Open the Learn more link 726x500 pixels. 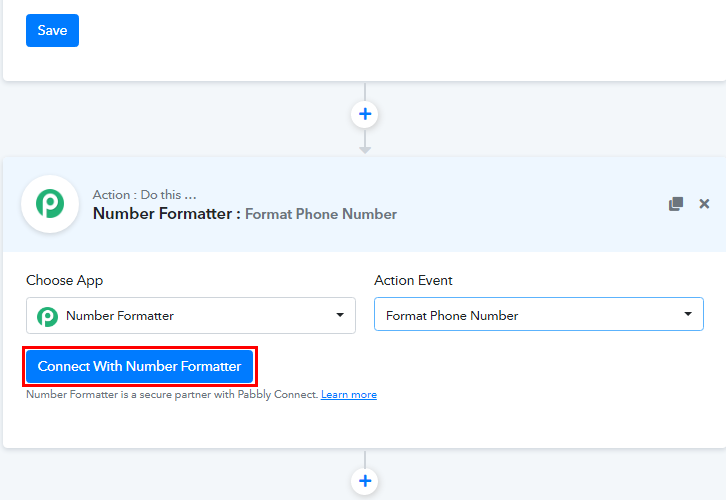pyautogui.click(x=349, y=394)
